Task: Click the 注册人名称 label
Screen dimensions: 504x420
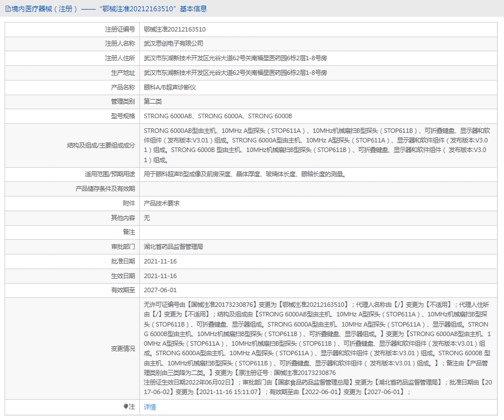Action: click(120, 43)
